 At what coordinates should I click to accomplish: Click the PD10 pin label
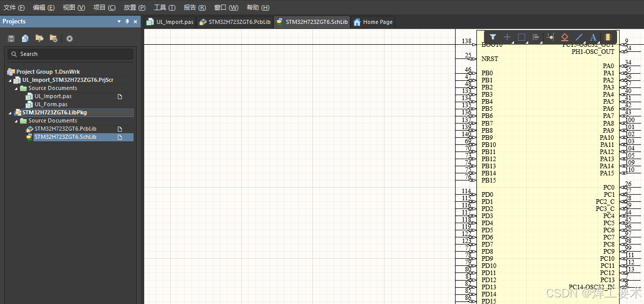489,266
